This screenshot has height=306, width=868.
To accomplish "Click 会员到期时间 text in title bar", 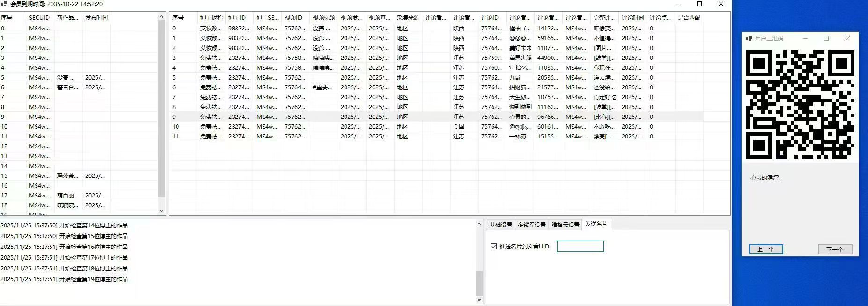I will 56,4.
